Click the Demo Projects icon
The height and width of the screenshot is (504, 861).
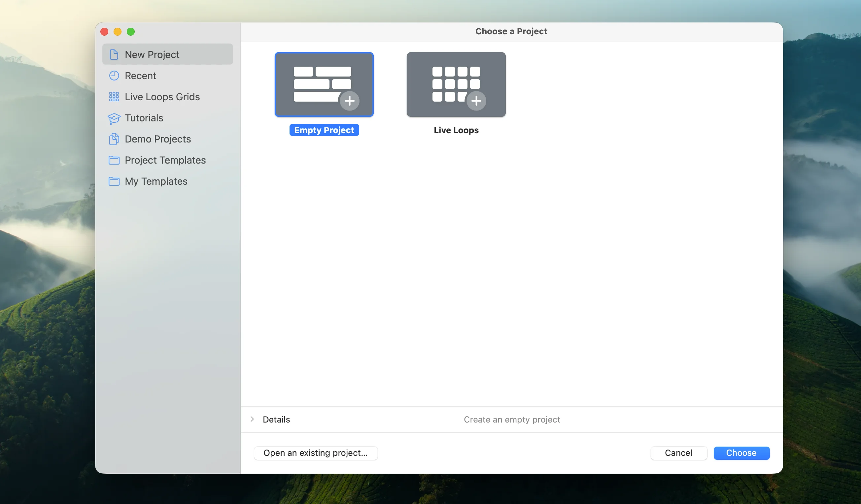[x=114, y=139]
